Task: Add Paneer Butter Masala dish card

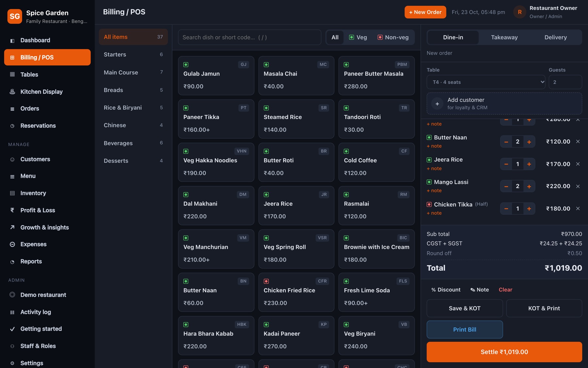Action: pos(376,76)
